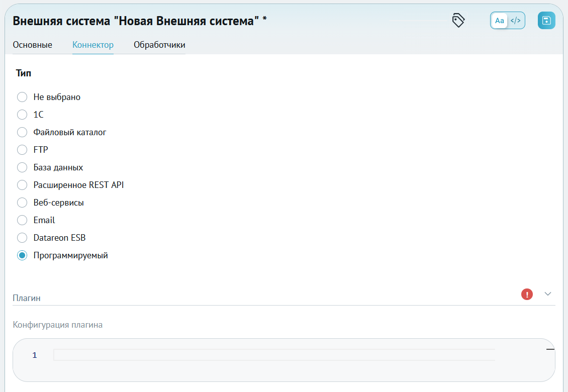Select База данных connector type
This screenshot has height=392, width=568.
pyautogui.click(x=22, y=167)
